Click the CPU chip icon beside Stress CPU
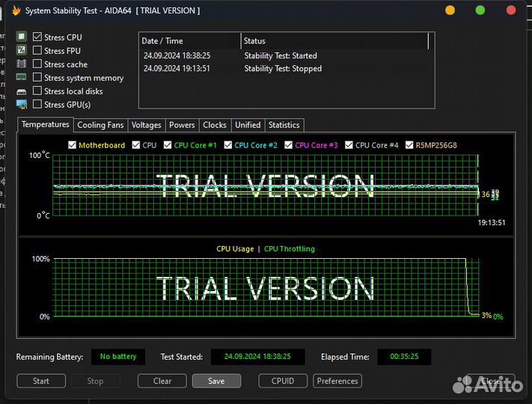 tap(22, 37)
